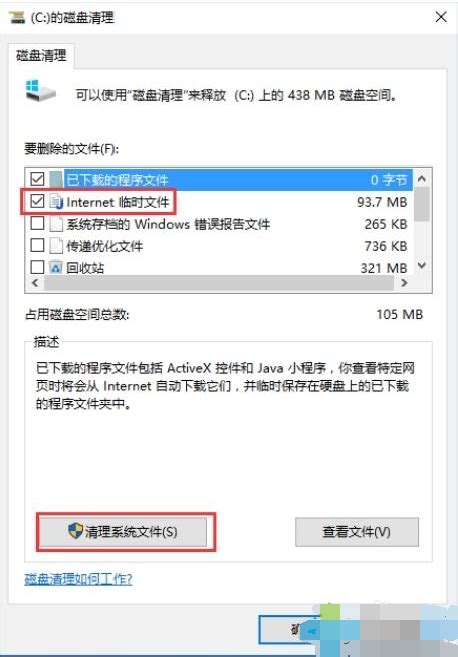458x657 pixels.
Task: Select the 磁盘清理 tab
Action: click(x=41, y=55)
